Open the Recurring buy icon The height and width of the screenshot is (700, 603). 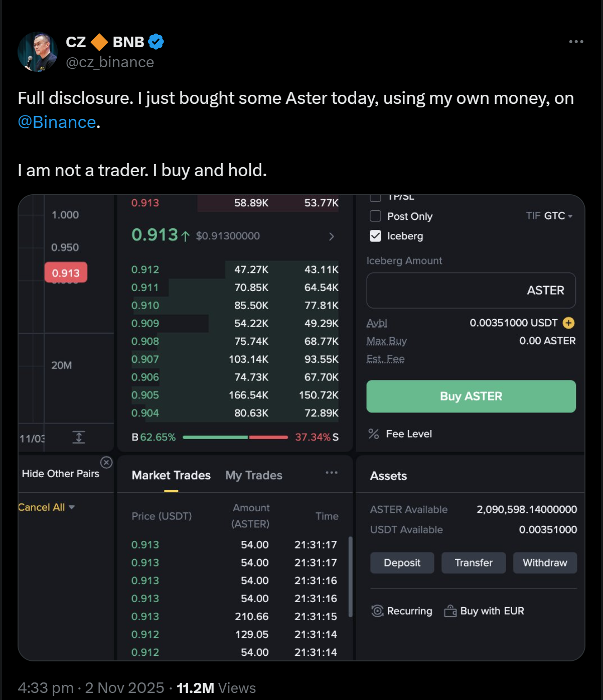click(x=377, y=611)
